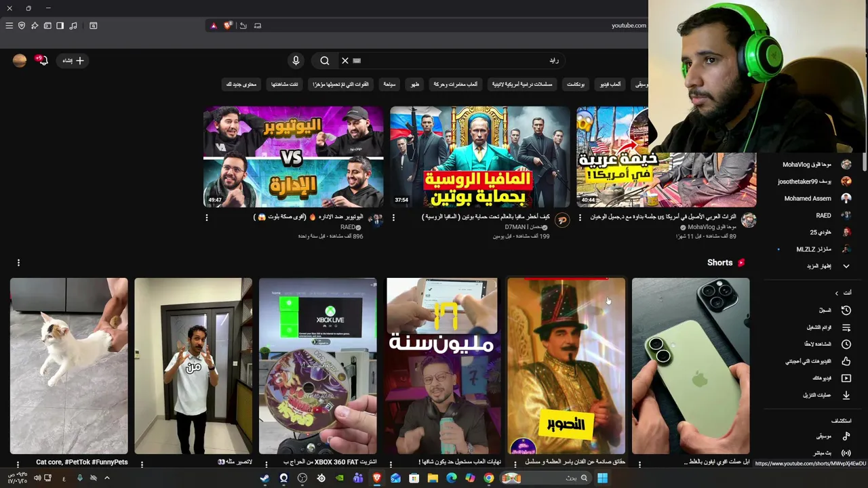Expand the 'أنت' section chevron

click(x=837, y=293)
